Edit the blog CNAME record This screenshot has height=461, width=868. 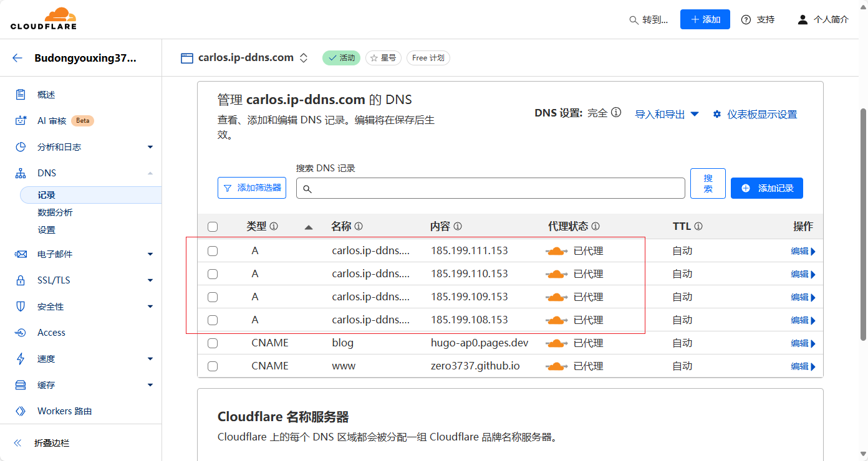coord(803,343)
